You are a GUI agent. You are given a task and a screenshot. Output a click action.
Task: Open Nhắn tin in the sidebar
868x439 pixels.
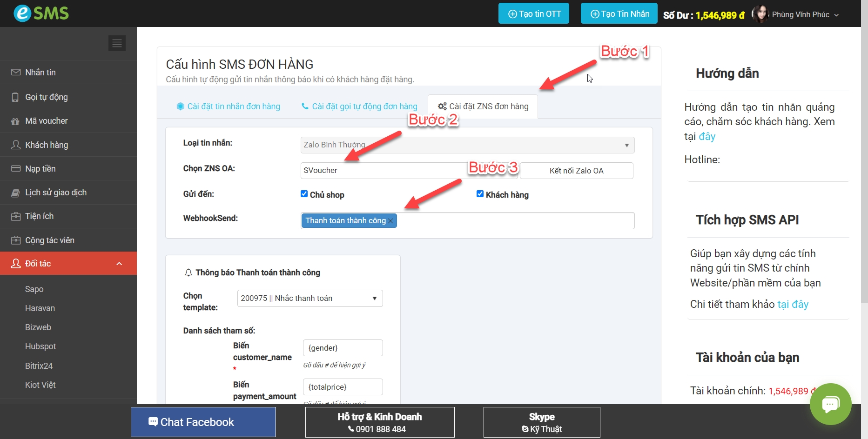pos(40,73)
